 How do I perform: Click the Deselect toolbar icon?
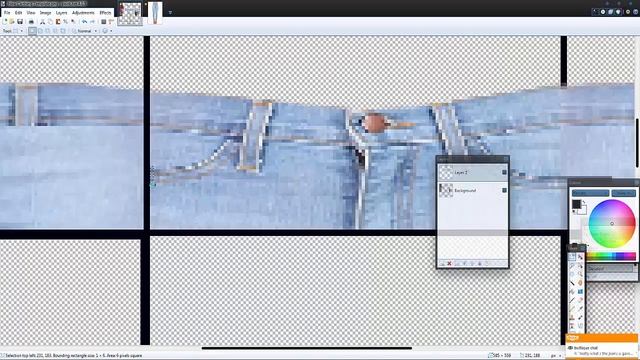(x=73, y=22)
